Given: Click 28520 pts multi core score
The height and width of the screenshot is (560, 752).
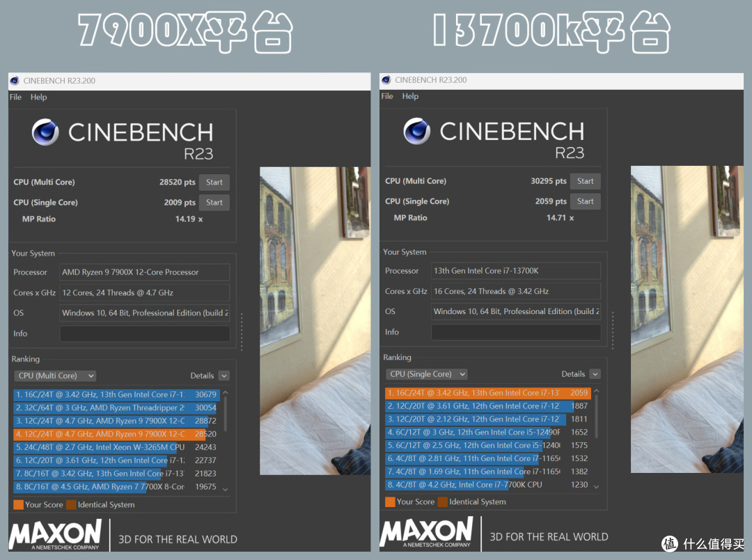Looking at the screenshot, I should pyautogui.click(x=178, y=182).
